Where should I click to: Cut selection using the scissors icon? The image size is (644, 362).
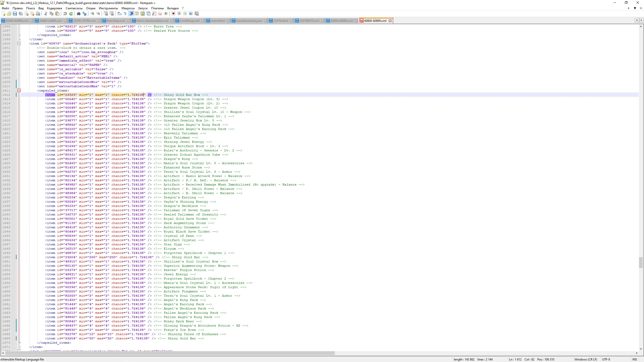(x=46, y=14)
